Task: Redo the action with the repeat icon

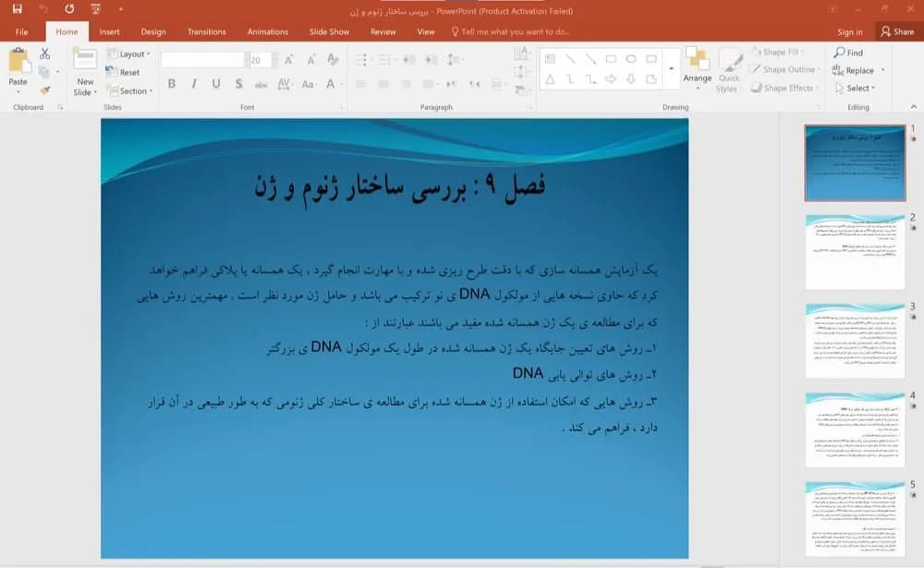Action: [x=69, y=9]
